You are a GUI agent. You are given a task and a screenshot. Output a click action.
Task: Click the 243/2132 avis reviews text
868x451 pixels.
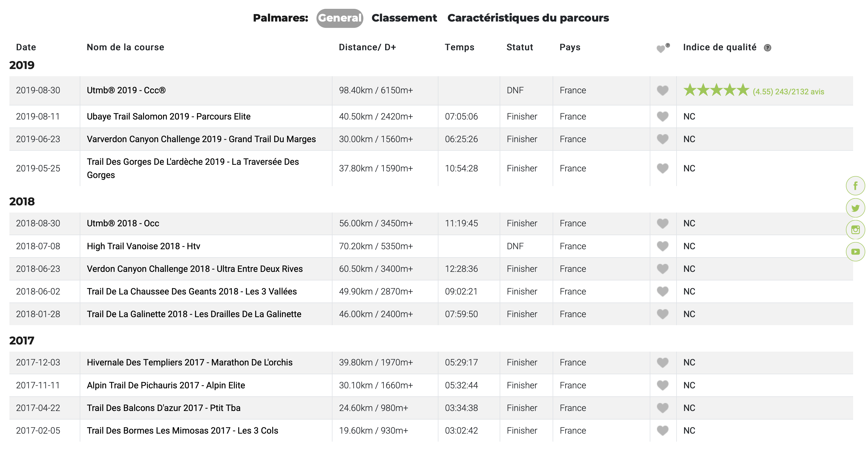point(799,92)
